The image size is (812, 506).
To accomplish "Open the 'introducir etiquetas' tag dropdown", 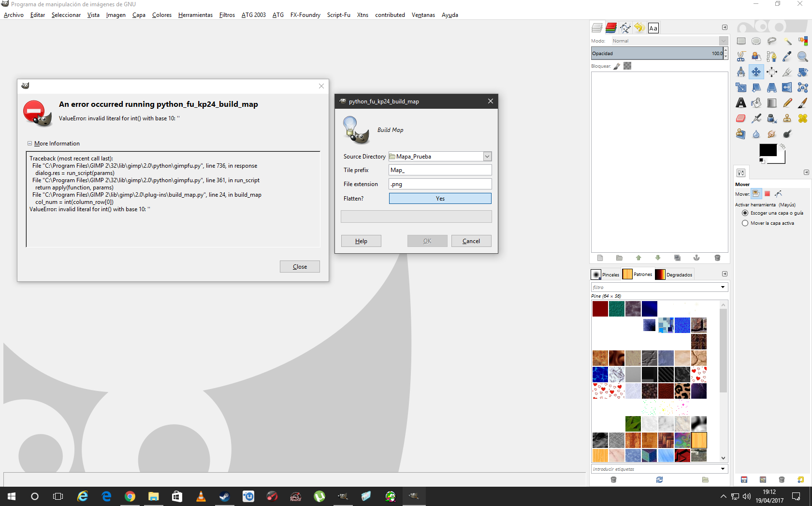I will coord(723,469).
